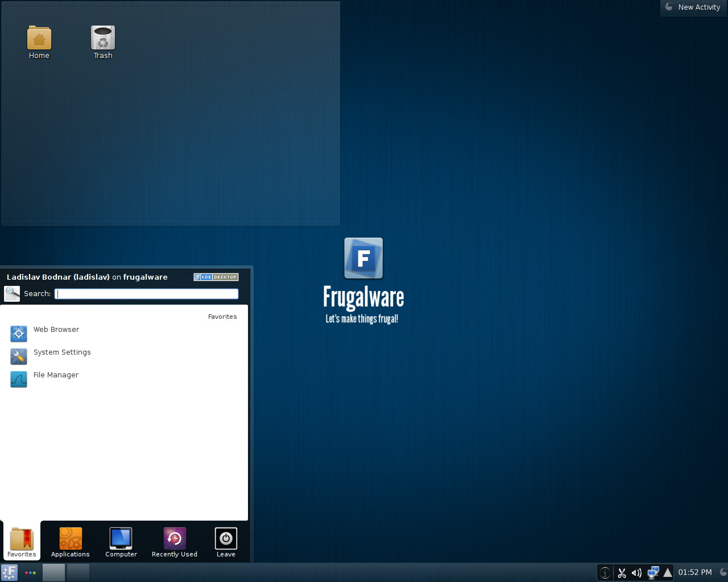This screenshot has width=728, height=582.
Task: Click the info notifications tray icon
Action: click(606, 573)
